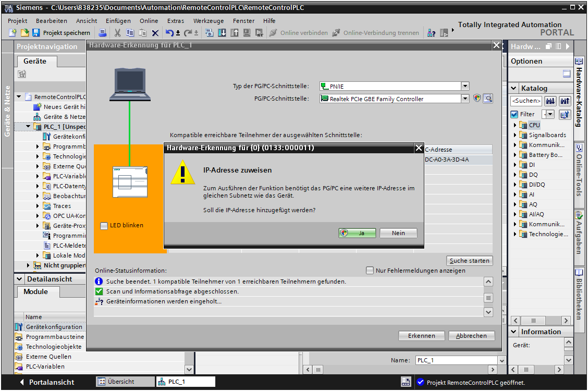Toggle the catalog Filter checkbox
Screen dimensions: 588x391
point(514,114)
